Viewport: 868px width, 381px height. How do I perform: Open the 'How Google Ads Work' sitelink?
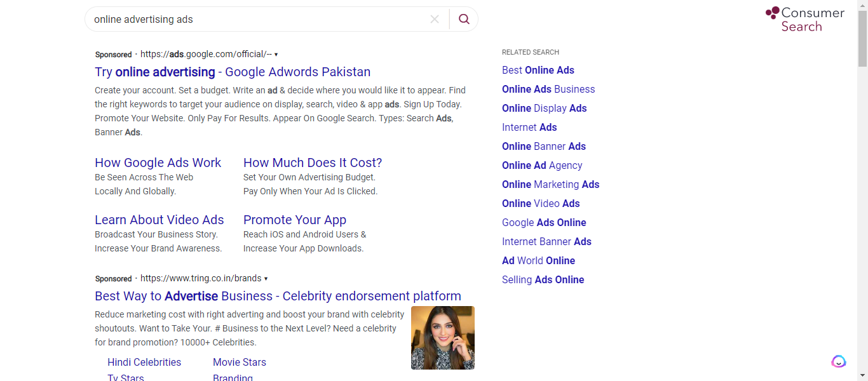coord(158,163)
